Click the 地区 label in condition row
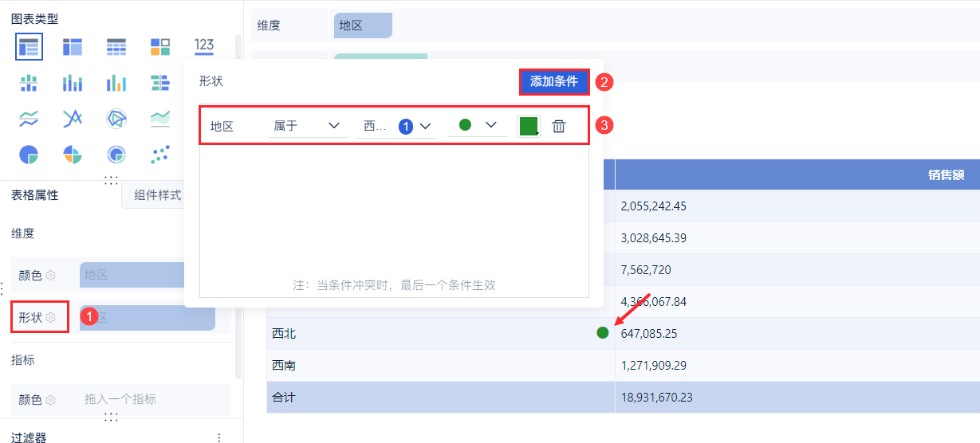This screenshot has height=443, width=980. pos(222,126)
